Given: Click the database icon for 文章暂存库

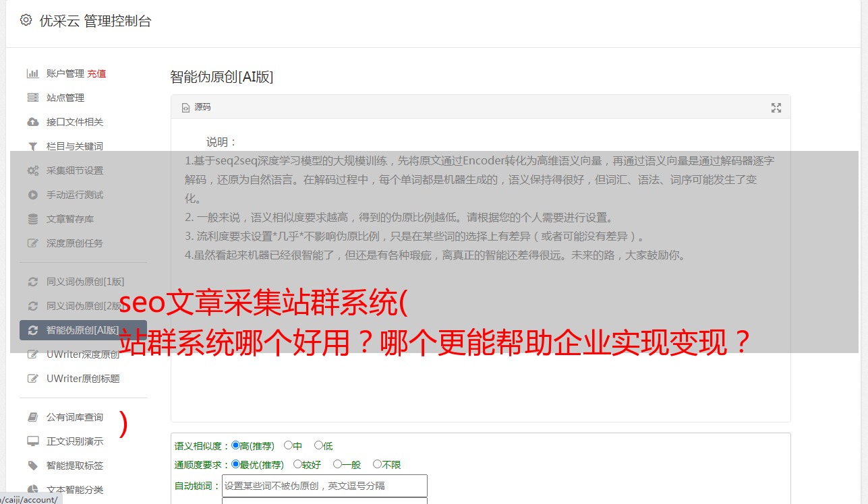Looking at the screenshot, I should [32, 219].
